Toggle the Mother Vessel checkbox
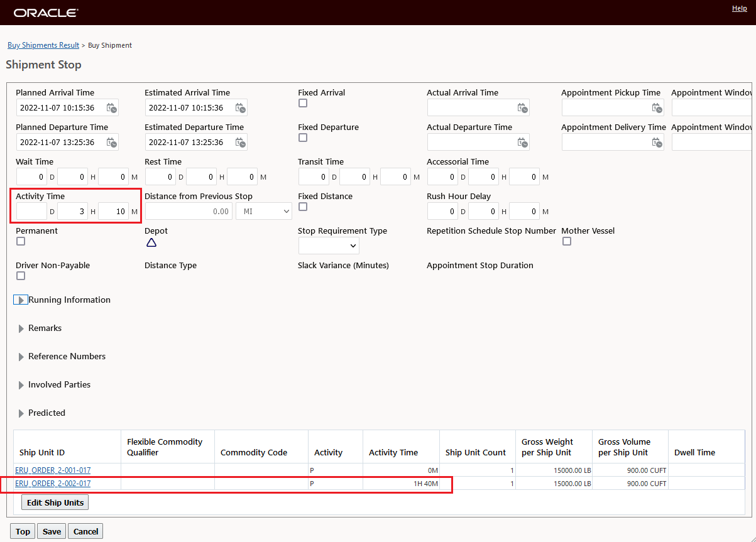 pyautogui.click(x=567, y=241)
